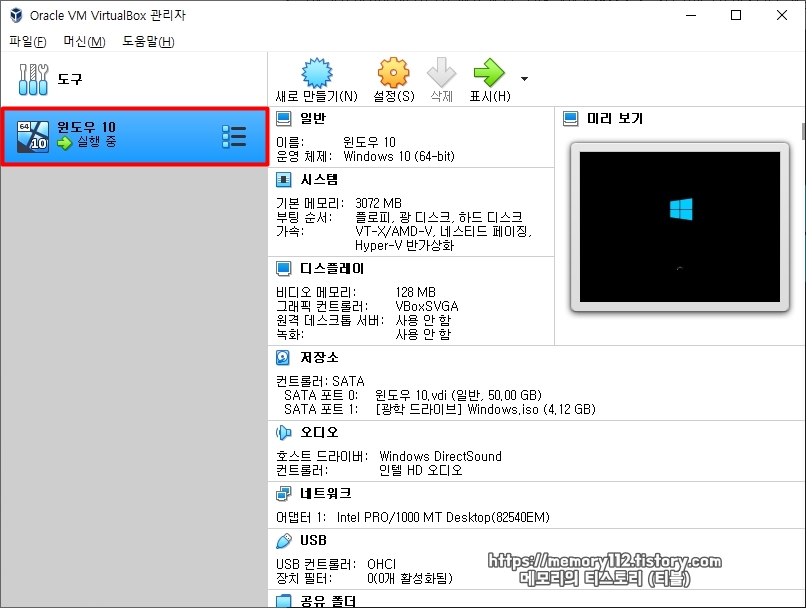806x608 pixels.
Task: Open 디스플레이 settings header link
Action: (332, 268)
